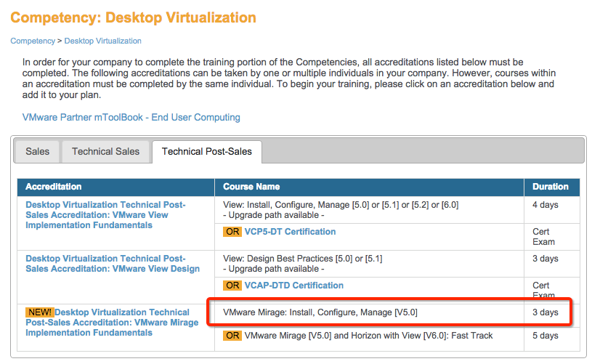The height and width of the screenshot is (364, 592).
Task: Click the OR badge before VCAP-DTD Certification
Action: pyautogui.click(x=232, y=286)
